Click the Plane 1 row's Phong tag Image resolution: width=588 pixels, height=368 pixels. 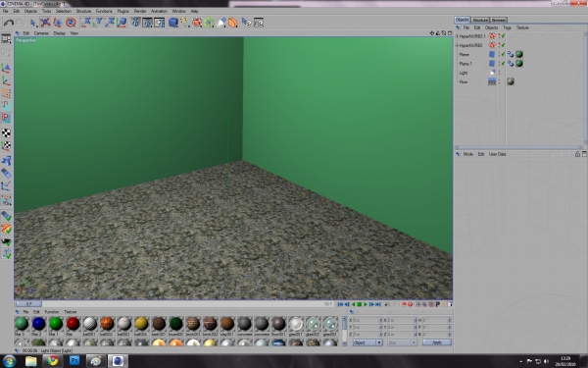pos(511,63)
